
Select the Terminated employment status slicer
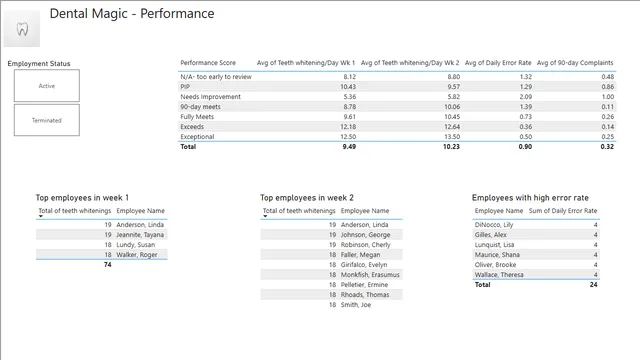coord(47,120)
